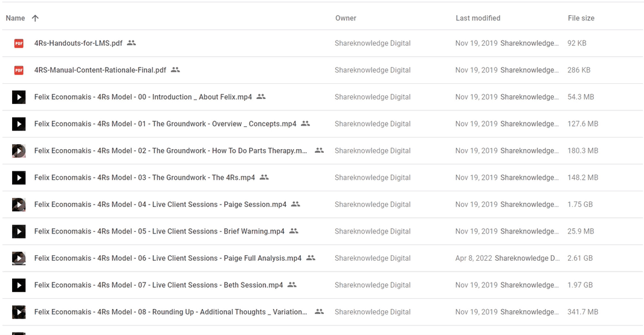Click the video thumbnail for 02 - Parts Therapy

click(x=19, y=151)
